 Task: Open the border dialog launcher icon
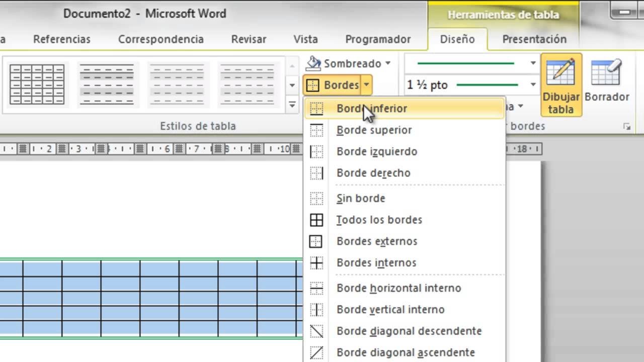[627, 127]
